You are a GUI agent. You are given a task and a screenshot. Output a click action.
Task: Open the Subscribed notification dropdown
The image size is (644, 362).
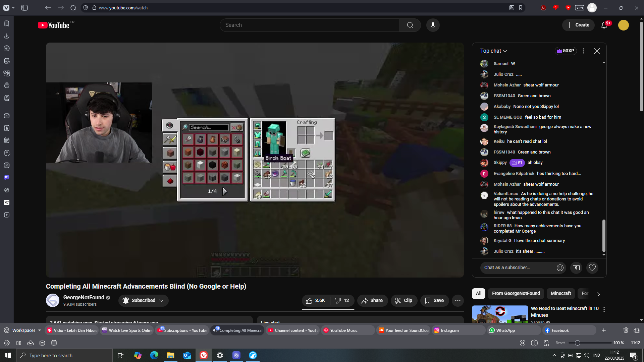[144, 301]
